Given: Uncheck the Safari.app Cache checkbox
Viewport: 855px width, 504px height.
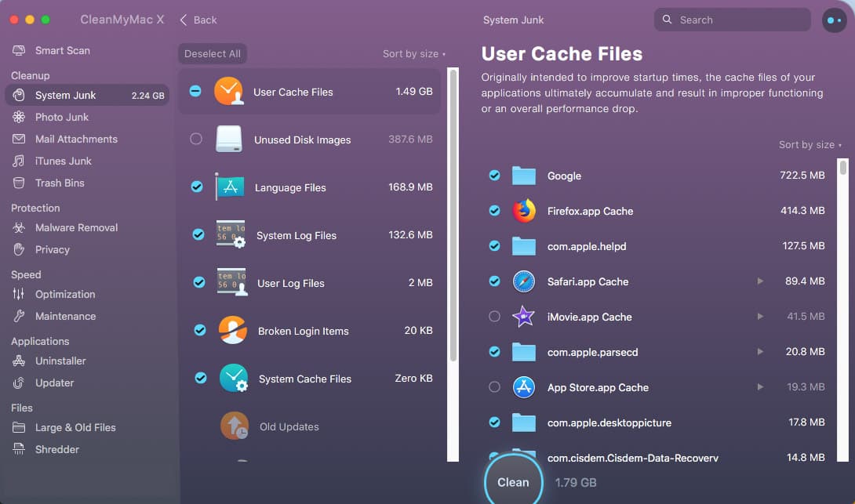Looking at the screenshot, I should 495,281.
